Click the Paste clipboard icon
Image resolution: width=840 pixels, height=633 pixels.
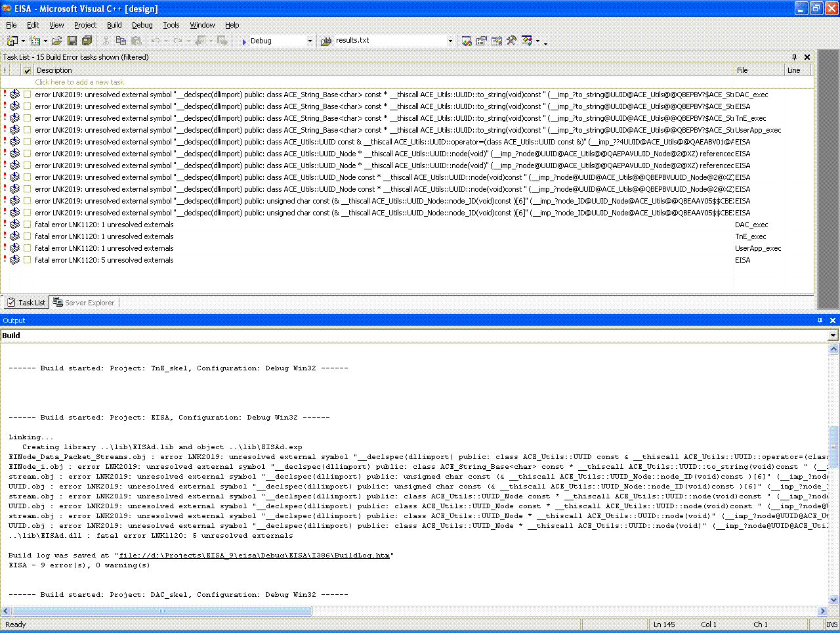pos(136,41)
